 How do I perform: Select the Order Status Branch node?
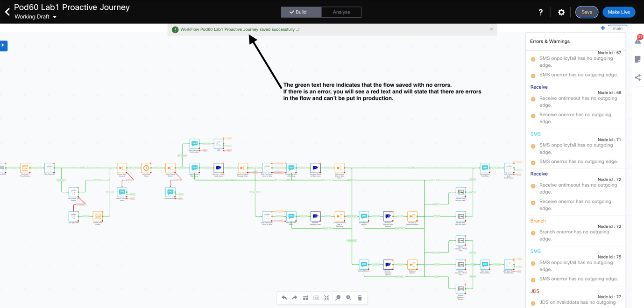click(170, 168)
